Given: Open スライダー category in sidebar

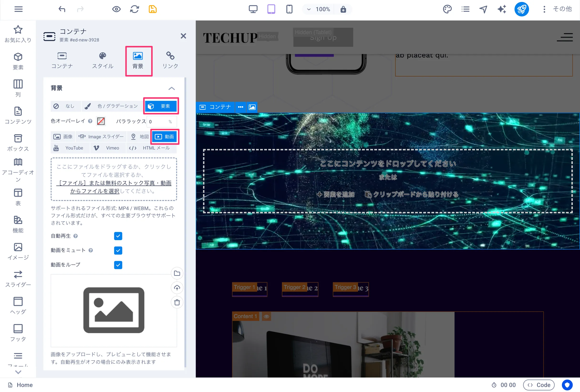Looking at the screenshot, I should 18,279.
